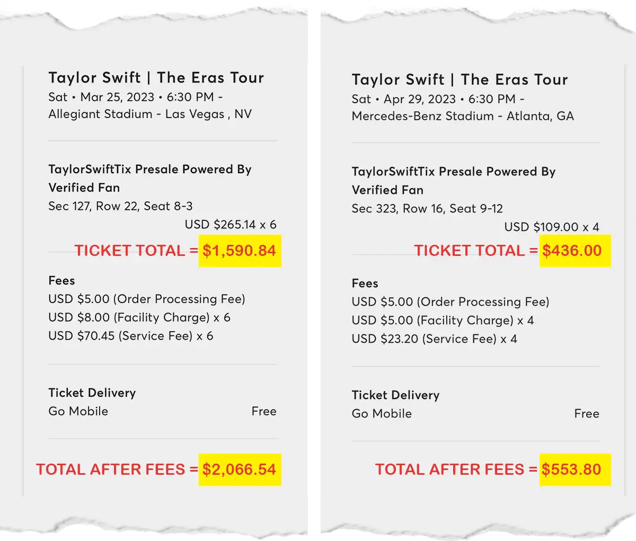
Task: Click the USD $265.14 x 6 price
Action: click(230, 224)
